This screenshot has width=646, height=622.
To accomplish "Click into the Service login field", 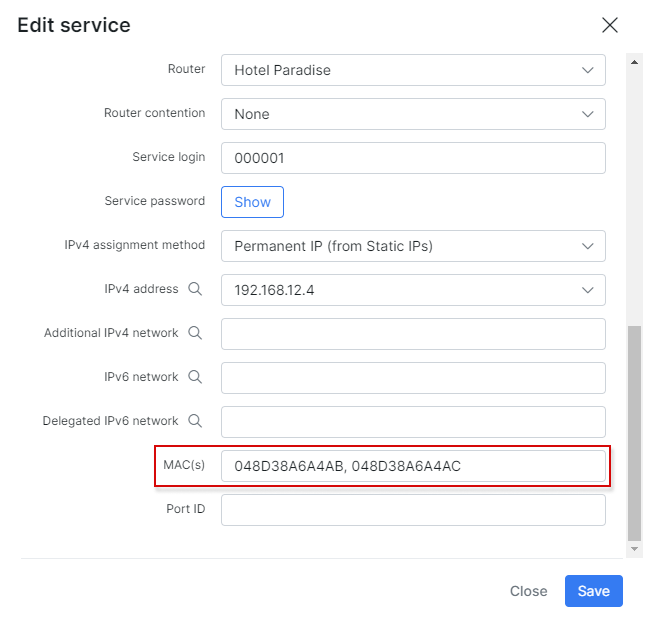I will point(413,158).
